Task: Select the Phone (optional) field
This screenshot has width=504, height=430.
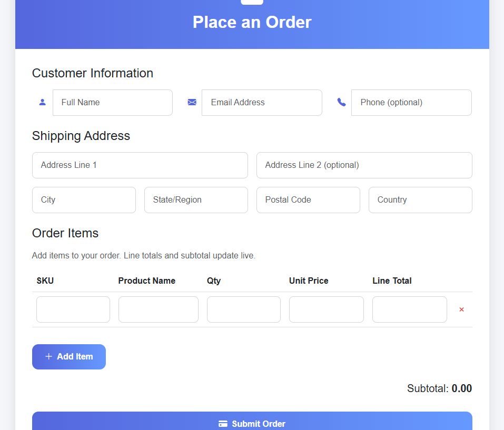Action: click(x=411, y=103)
